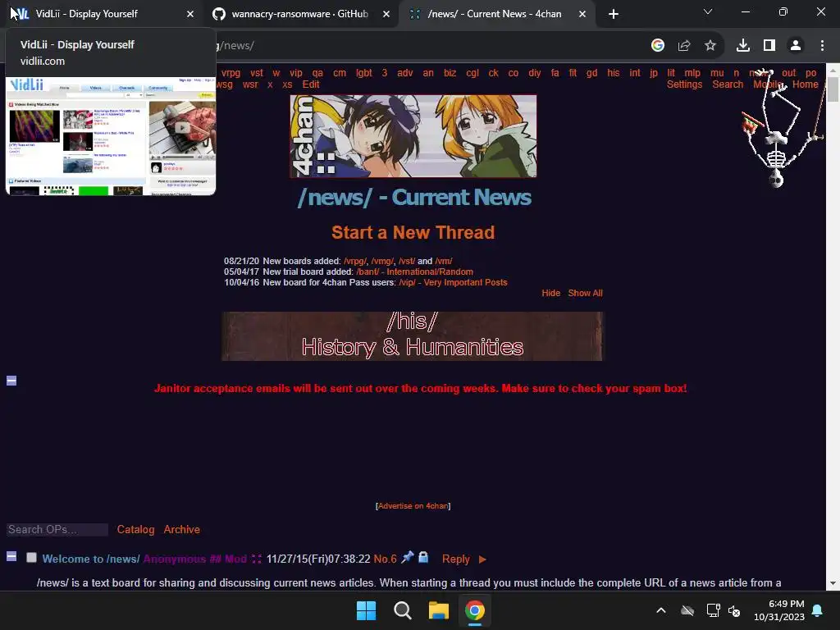Click Chrome icon in taskbar
Viewport: 840px width, 630px height.
click(x=475, y=610)
